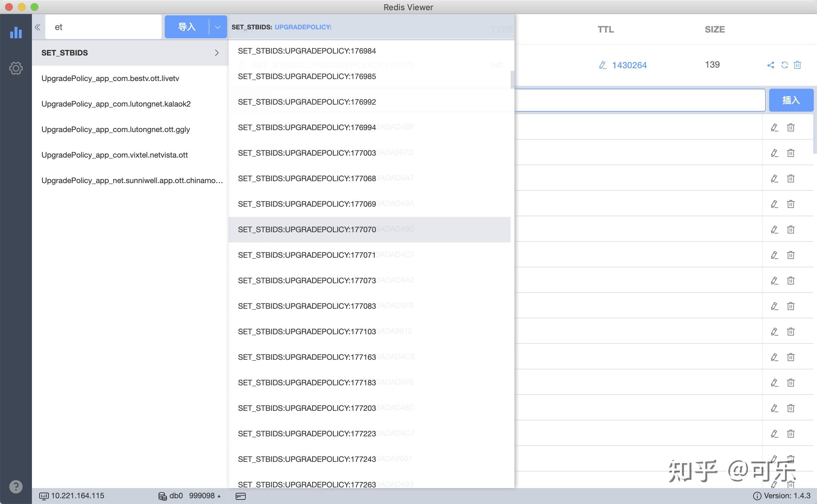Collapse the key panel with double chevron
Screen dimensions: 817x504
(x=38, y=27)
